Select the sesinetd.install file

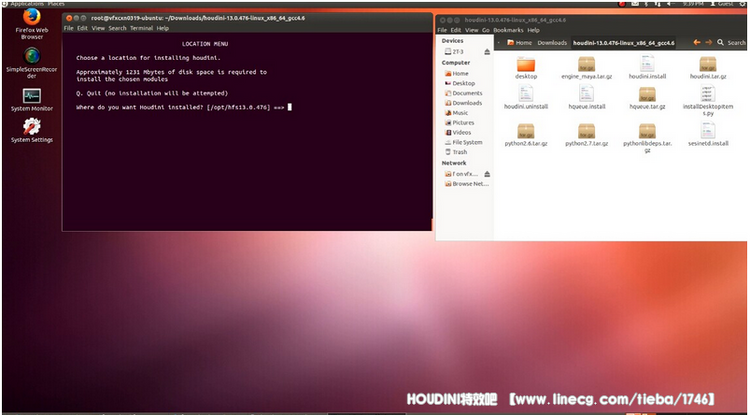coord(708,134)
